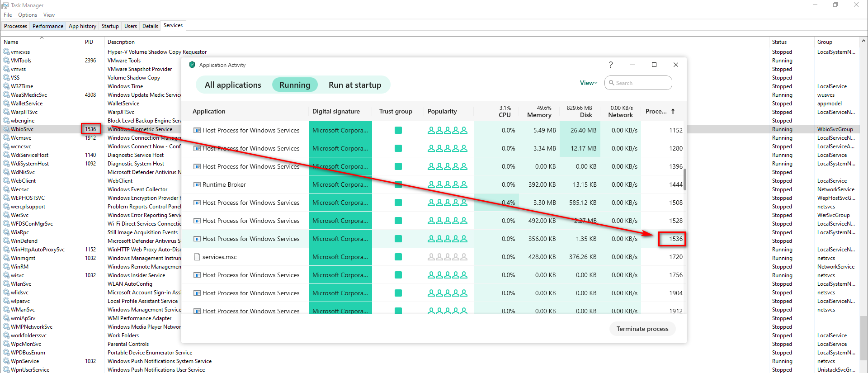Switch to the Performance tab
The image size is (868, 373).
[x=48, y=26]
